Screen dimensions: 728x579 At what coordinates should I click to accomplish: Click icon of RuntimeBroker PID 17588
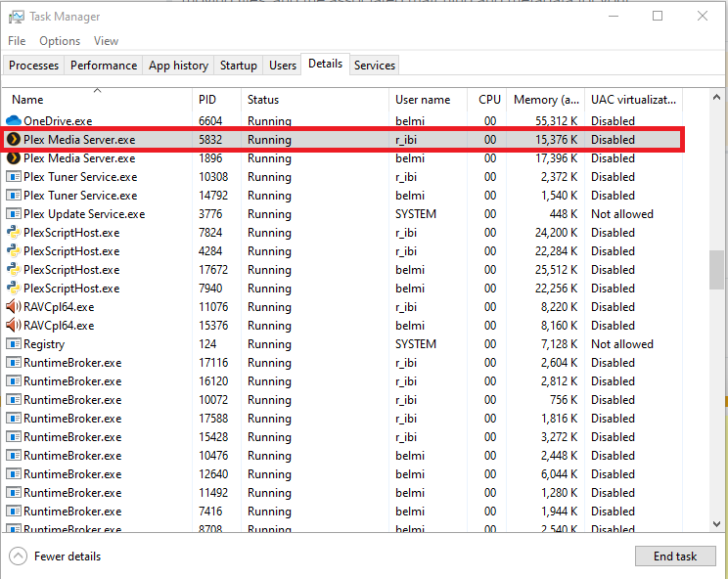tap(14, 418)
